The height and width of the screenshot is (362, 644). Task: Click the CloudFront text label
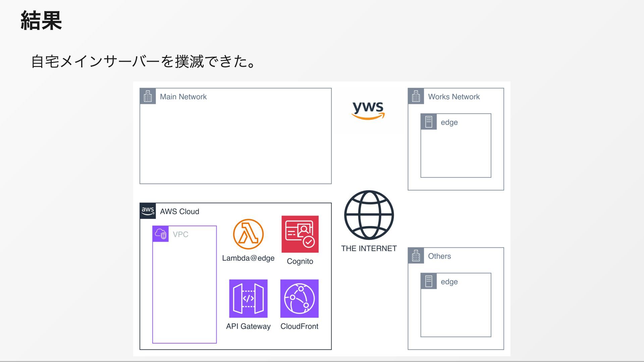pos(299,326)
